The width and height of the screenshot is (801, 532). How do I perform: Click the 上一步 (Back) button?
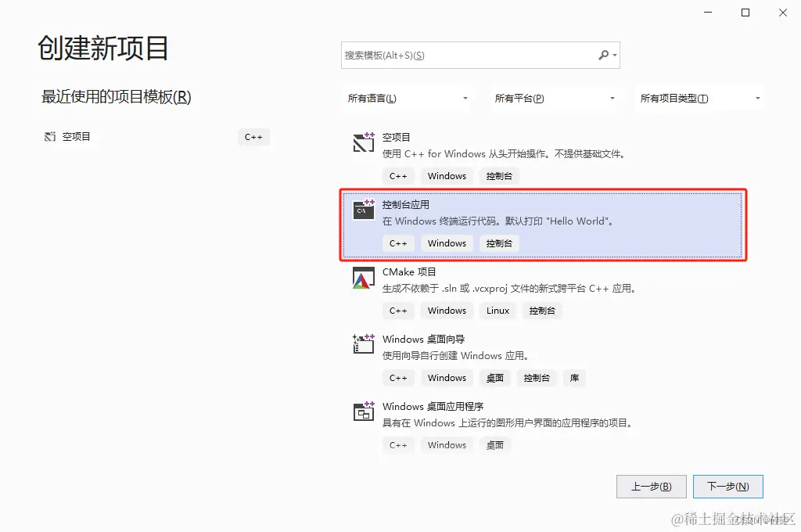point(651,486)
